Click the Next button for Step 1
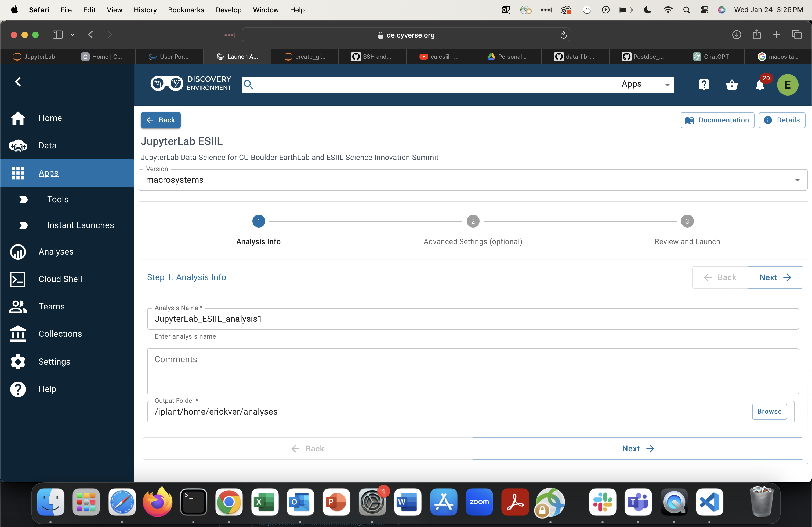This screenshot has width=812, height=527. [x=775, y=277]
